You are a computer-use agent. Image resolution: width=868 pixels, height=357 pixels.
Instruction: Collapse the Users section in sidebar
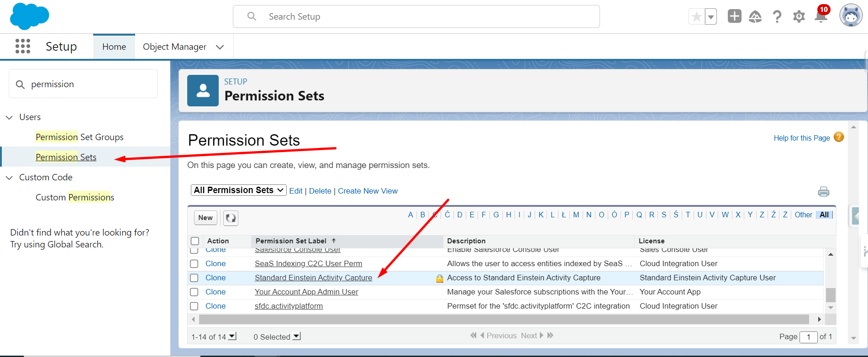click(9, 117)
